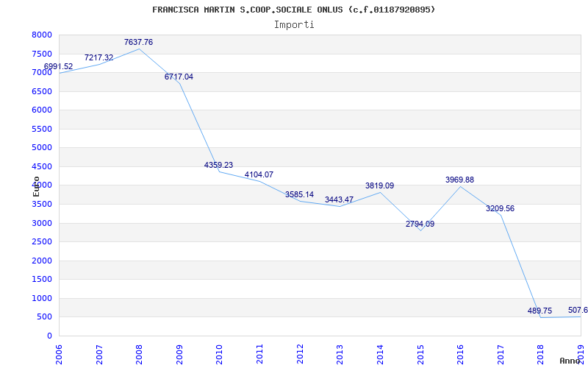Select the 2794.09 data point label

pyautogui.click(x=420, y=224)
